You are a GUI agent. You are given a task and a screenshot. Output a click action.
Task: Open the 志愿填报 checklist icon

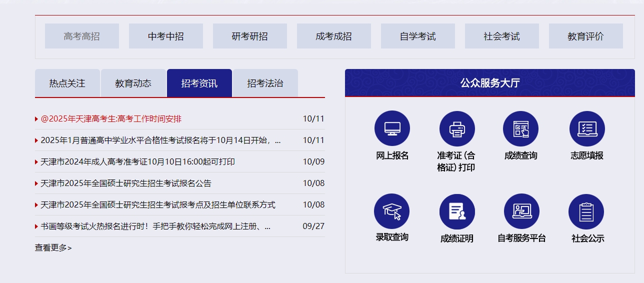587,128
